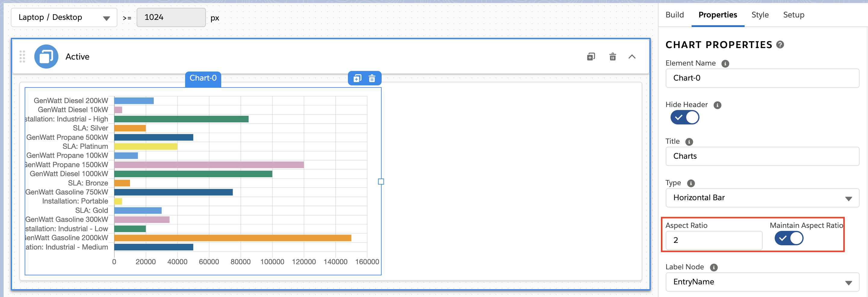Toggle the Hide Header switch

(684, 118)
